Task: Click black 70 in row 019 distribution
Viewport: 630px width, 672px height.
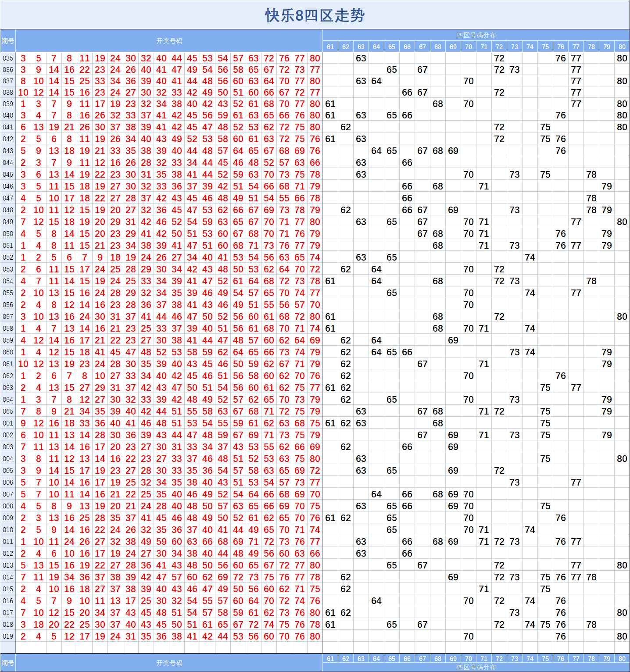Action: [x=469, y=636]
